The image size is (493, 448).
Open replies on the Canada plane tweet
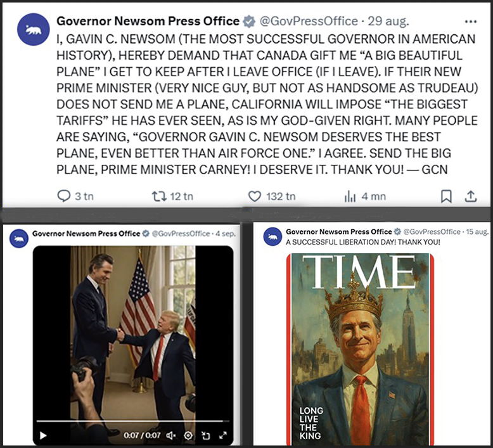pyautogui.click(x=64, y=196)
